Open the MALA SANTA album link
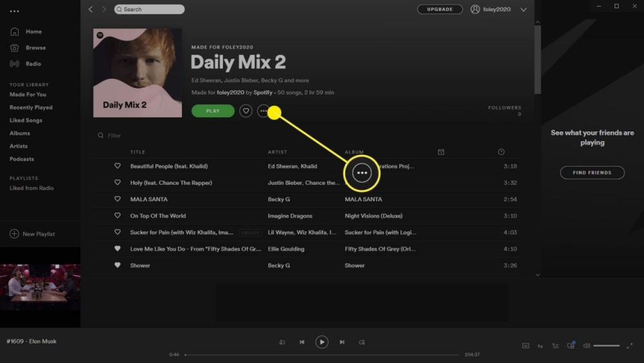Image resolution: width=644 pixels, height=363 pixels. pos(363,199)
